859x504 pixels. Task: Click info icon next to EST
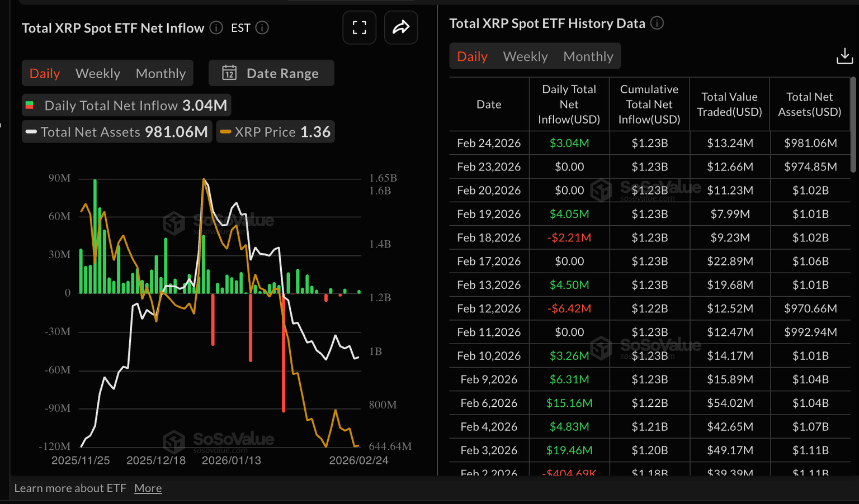(x=262, y=27)
